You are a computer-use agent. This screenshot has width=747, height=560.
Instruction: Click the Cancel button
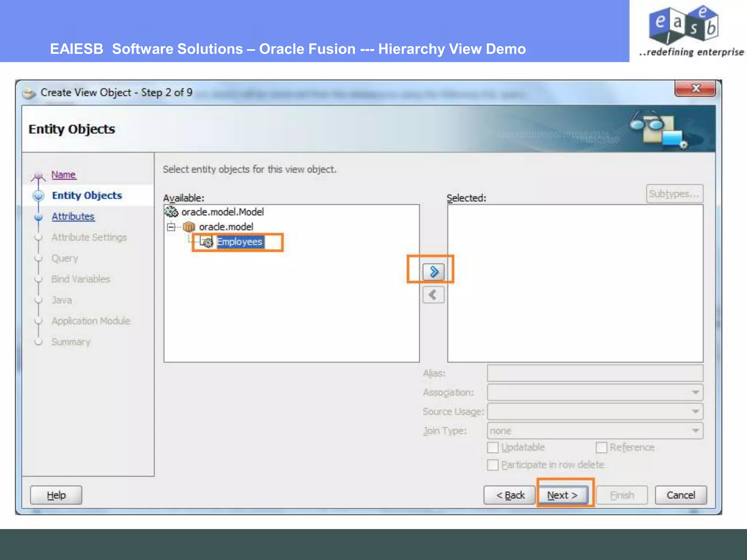pyautogui.click(x=681, y=495)
